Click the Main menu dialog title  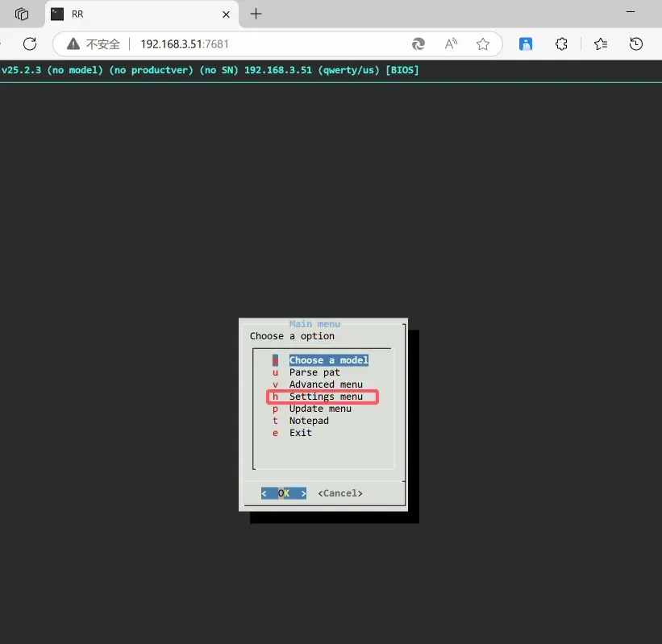315,324
